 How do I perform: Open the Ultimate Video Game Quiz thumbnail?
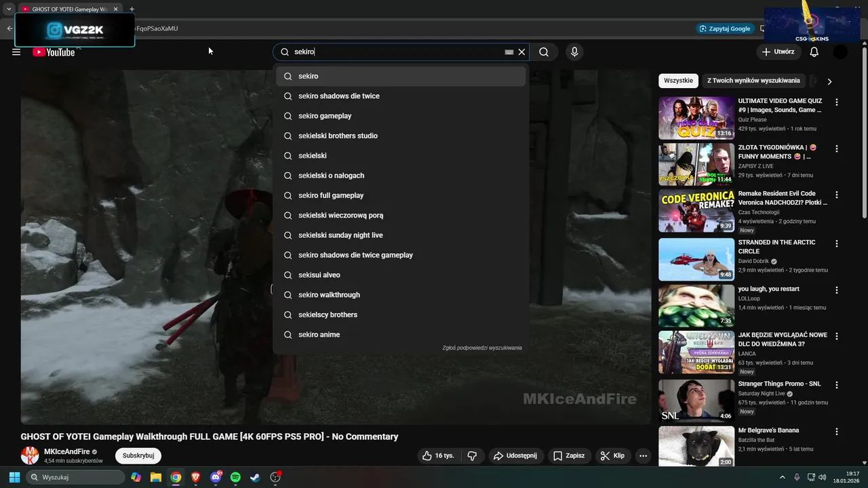(x=696, y=118)
